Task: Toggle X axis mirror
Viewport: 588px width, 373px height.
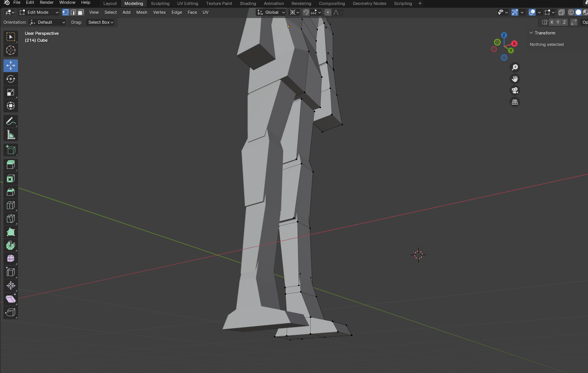Action: (x=552, y=22)
